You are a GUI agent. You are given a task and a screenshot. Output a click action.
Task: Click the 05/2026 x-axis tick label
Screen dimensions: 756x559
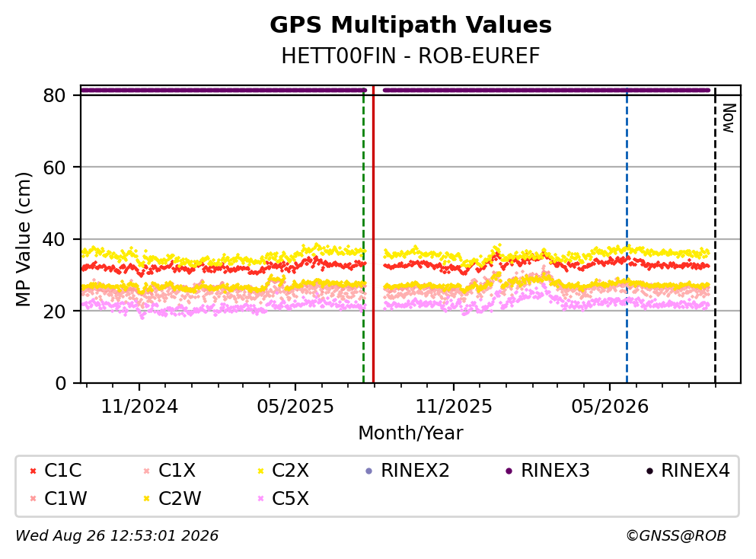(x=610, y=407)
